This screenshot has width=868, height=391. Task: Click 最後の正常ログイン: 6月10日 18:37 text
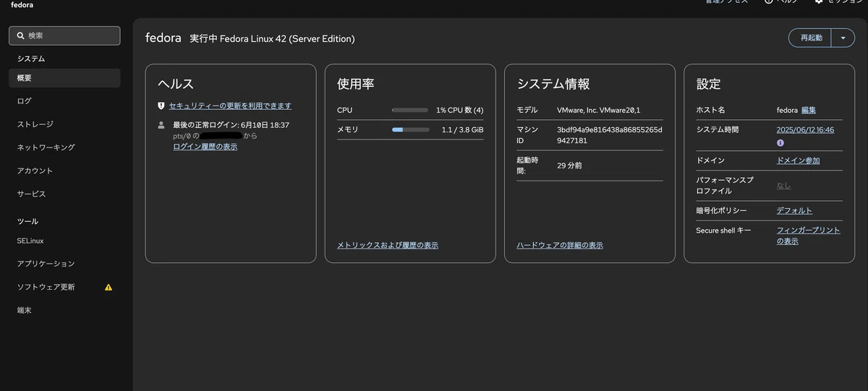(x=231, y=125)
